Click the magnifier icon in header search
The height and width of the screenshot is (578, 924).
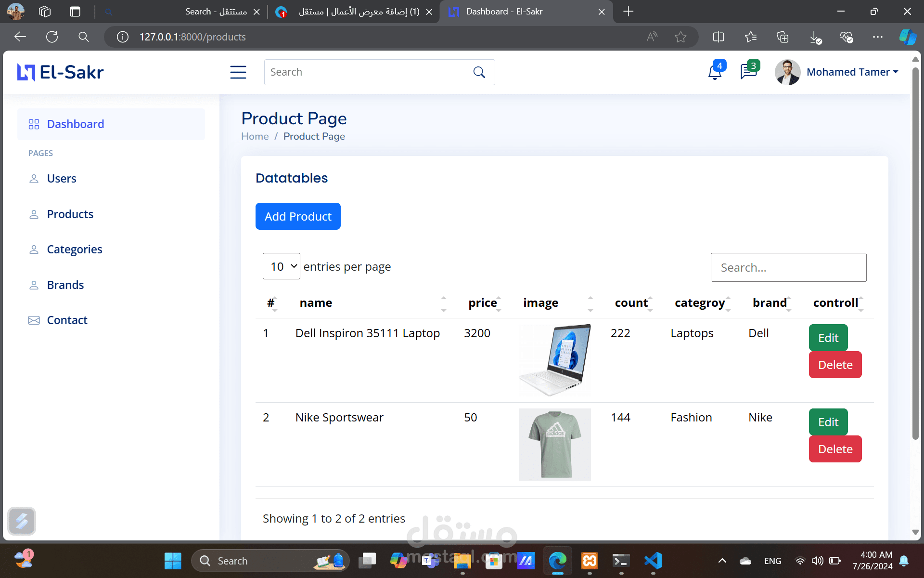pyautogui.click(x=479, y=72)
